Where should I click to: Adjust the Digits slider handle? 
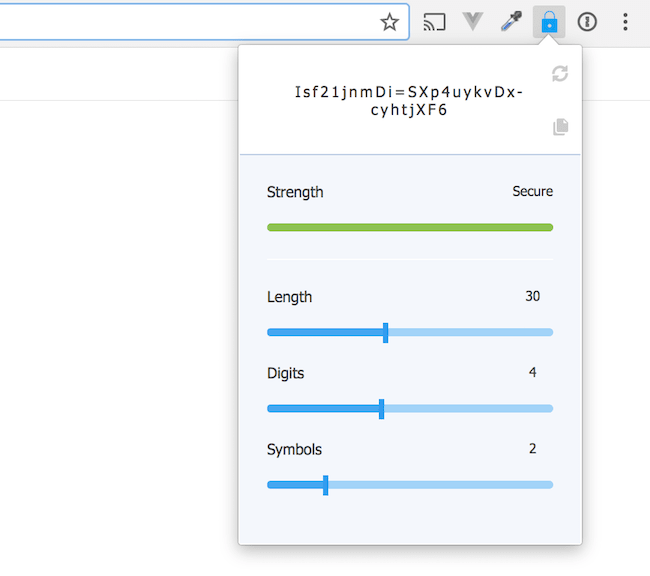coord(381,409)
